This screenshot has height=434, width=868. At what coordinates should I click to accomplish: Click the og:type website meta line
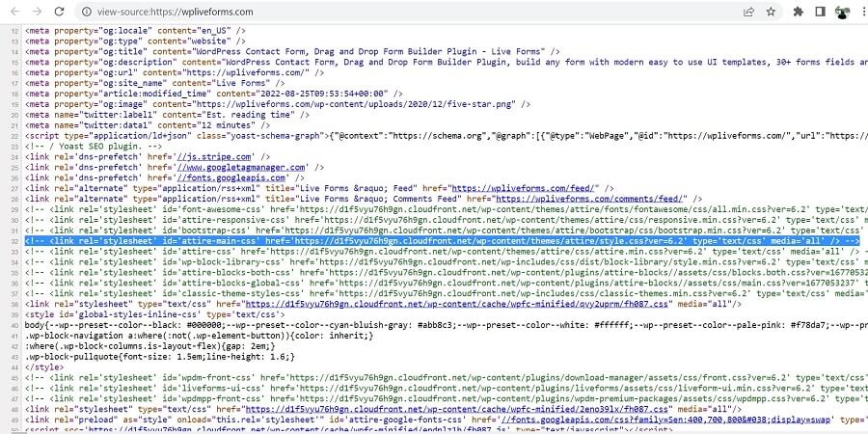pyautogui.click(x=135, y=41)
